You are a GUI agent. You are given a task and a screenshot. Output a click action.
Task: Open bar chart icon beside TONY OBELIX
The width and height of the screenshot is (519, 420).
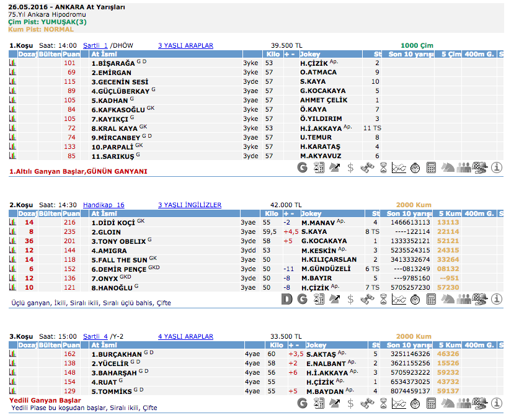(x=12, y=241)
